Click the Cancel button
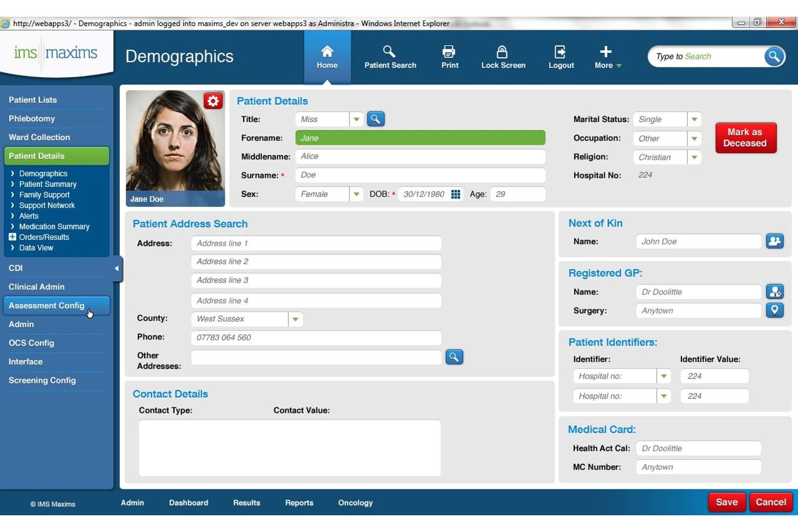The image size is (798, 532). click(x=771, y=502)
